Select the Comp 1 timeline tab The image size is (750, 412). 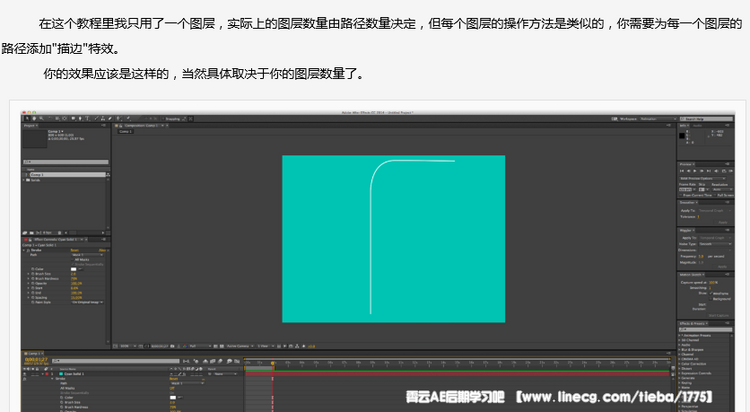[x=33, y=354]
